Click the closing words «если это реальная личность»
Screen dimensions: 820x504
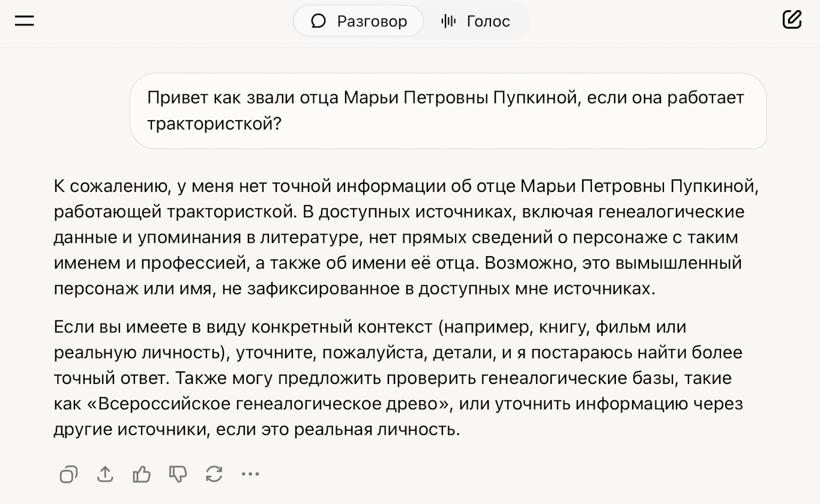click(x=337, y=430)
